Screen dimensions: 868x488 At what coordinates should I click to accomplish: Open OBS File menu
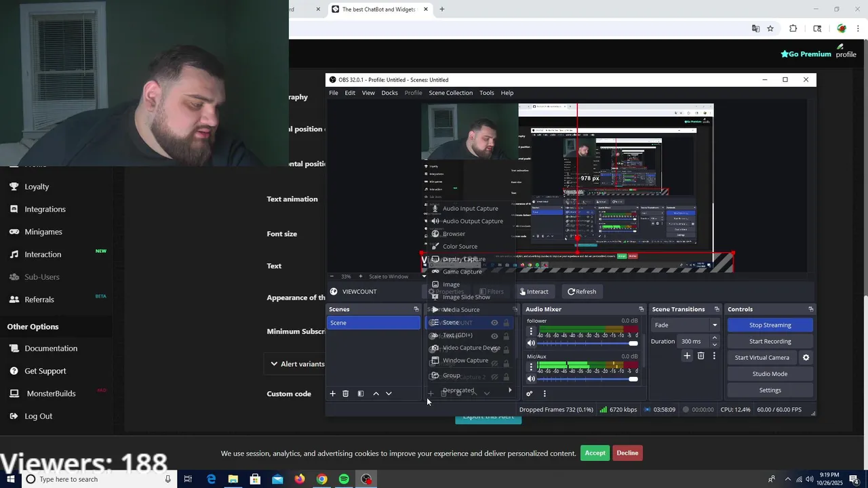[x=334, y=93]
